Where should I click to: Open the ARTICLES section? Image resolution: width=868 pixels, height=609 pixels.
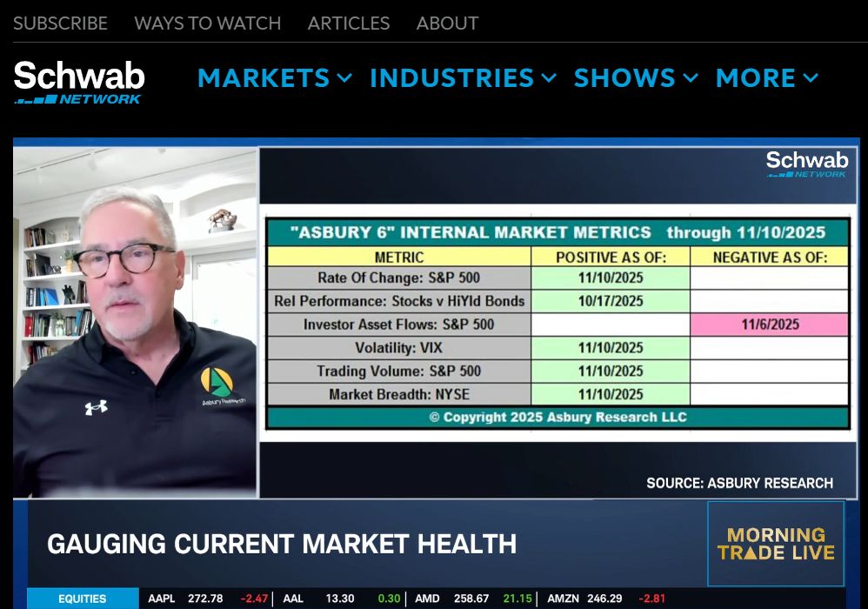[x=348, y=23]
